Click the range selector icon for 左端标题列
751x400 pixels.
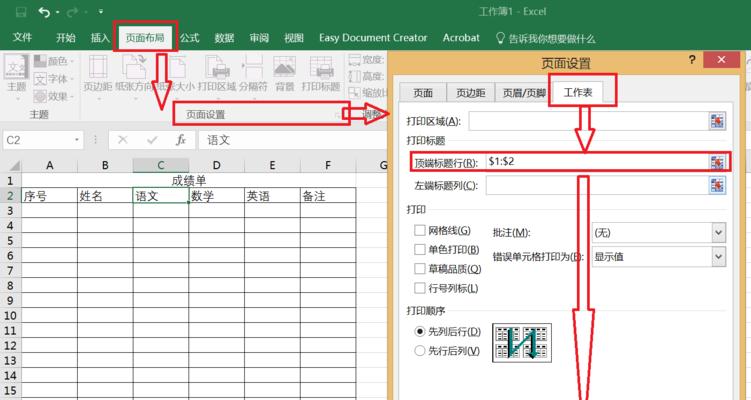coord(717,185)
